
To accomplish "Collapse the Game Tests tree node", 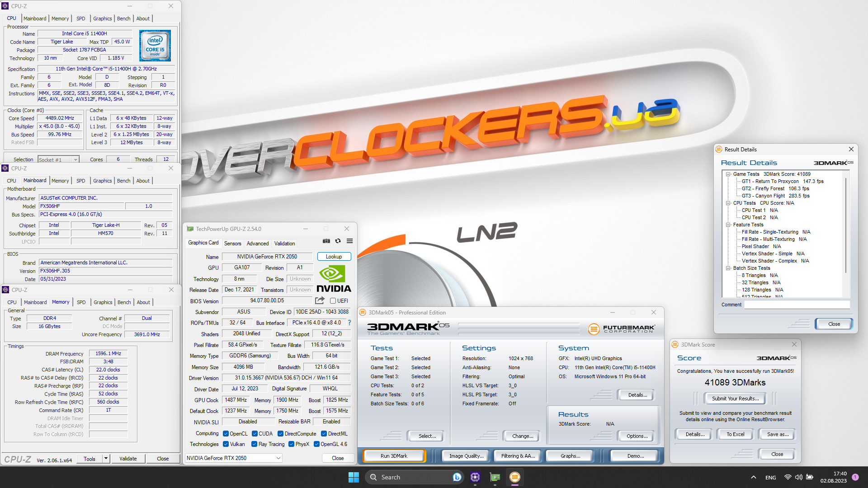I will click(x=728, y=174).
